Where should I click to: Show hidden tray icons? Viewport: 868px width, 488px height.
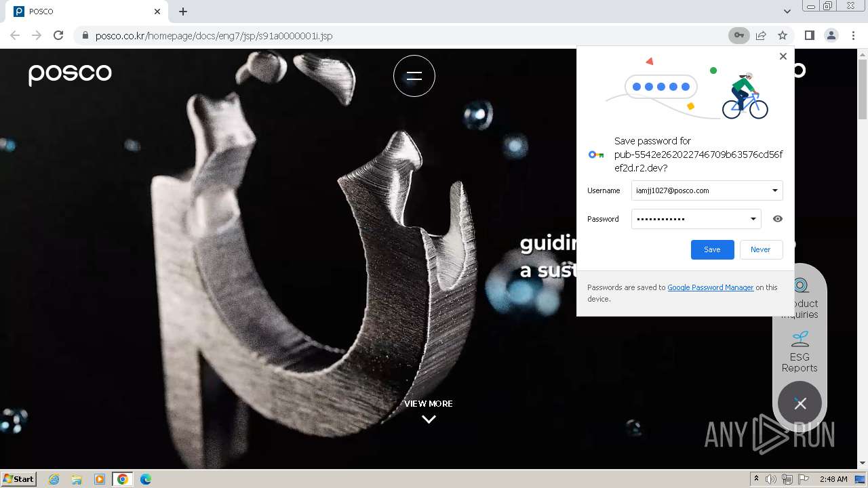tap(756, 479)
